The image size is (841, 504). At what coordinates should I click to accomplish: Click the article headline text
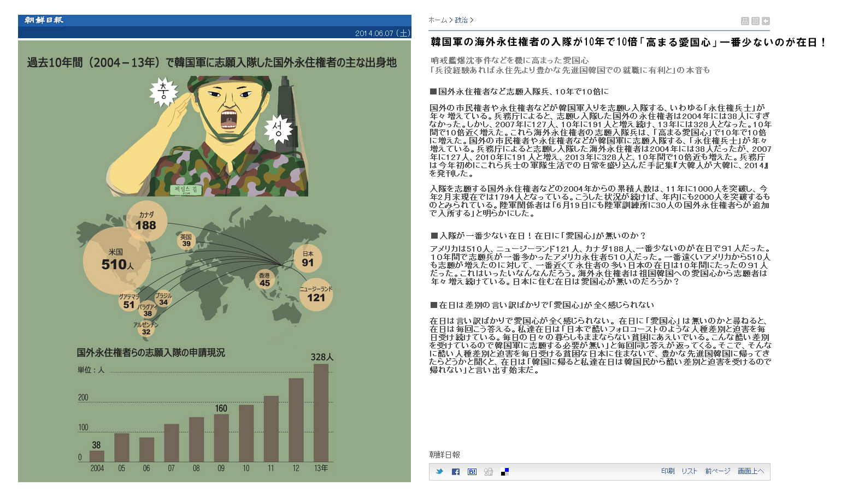(628, 42)
